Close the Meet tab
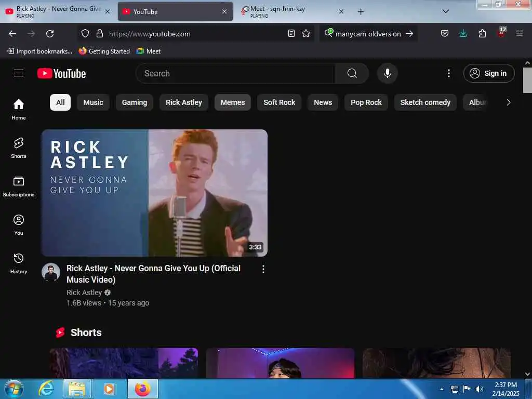 point(341,11)
